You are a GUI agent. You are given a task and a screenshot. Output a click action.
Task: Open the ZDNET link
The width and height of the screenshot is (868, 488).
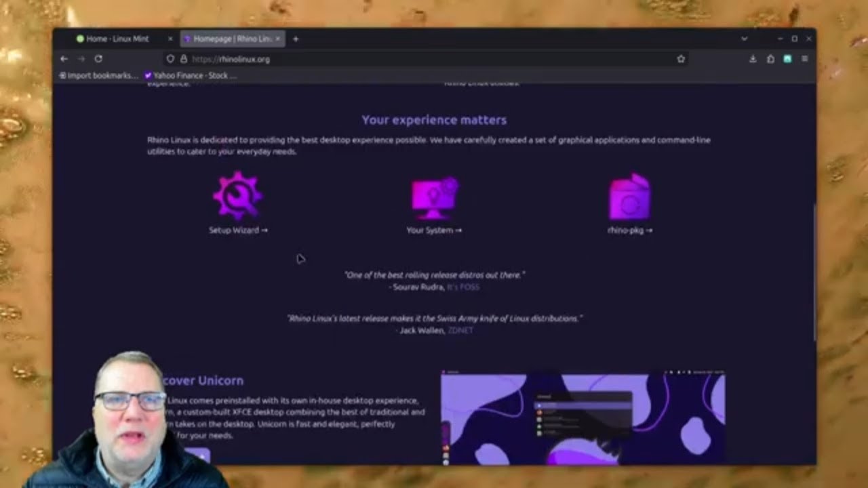460,331
